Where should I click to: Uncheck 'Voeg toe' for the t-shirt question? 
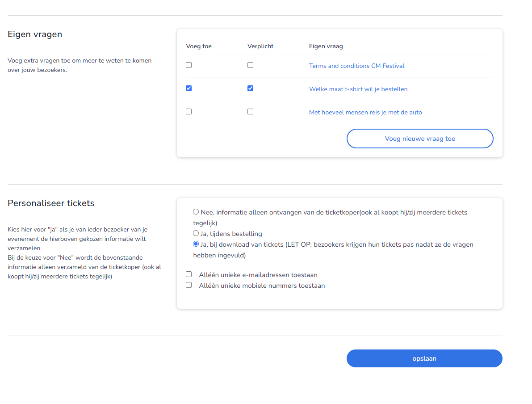click(x=189, y=88)
